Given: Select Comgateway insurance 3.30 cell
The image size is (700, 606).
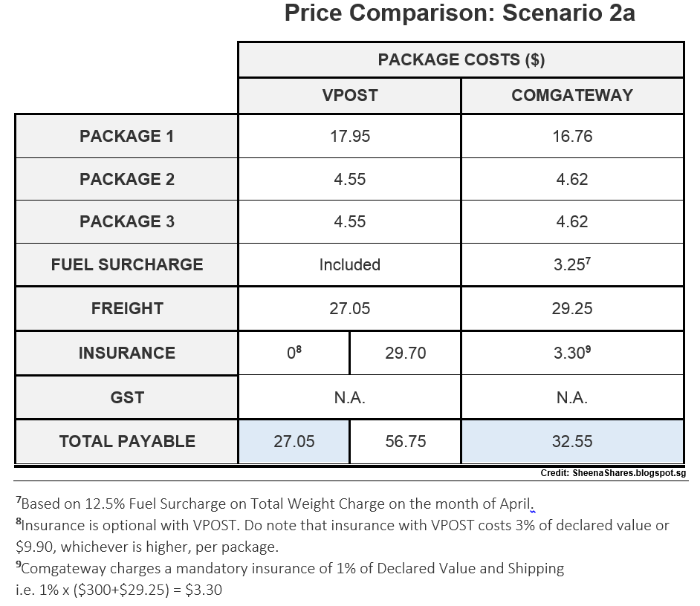Looking at the screenshot, I should [572, 353].
